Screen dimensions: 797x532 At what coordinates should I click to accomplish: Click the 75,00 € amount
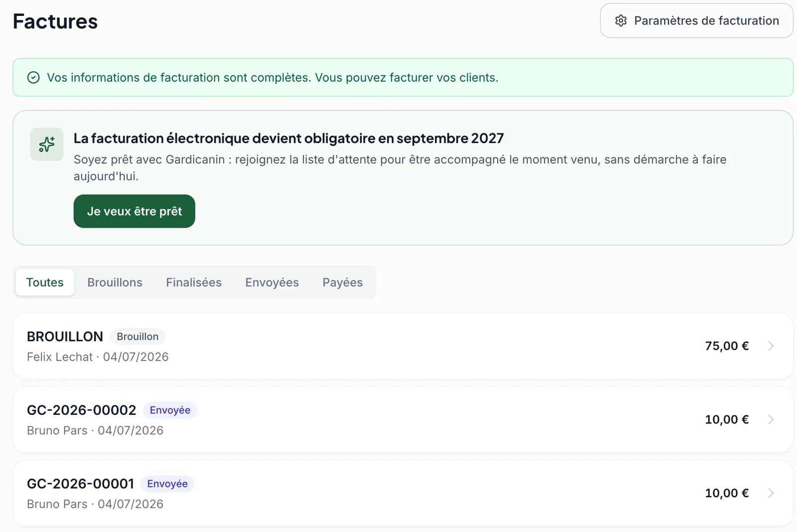727,346
